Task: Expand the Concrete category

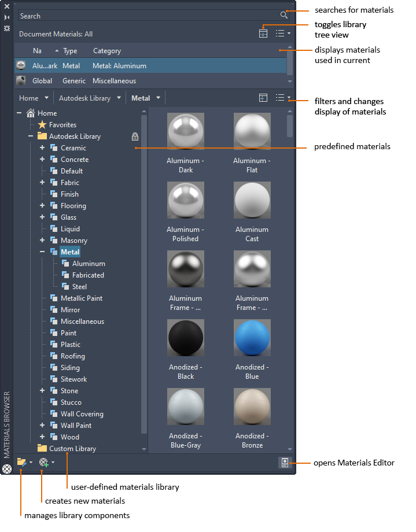Action: coord(42,159)
